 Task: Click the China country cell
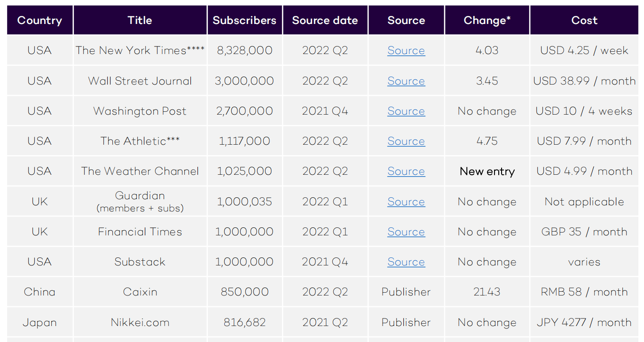point(40,291)
